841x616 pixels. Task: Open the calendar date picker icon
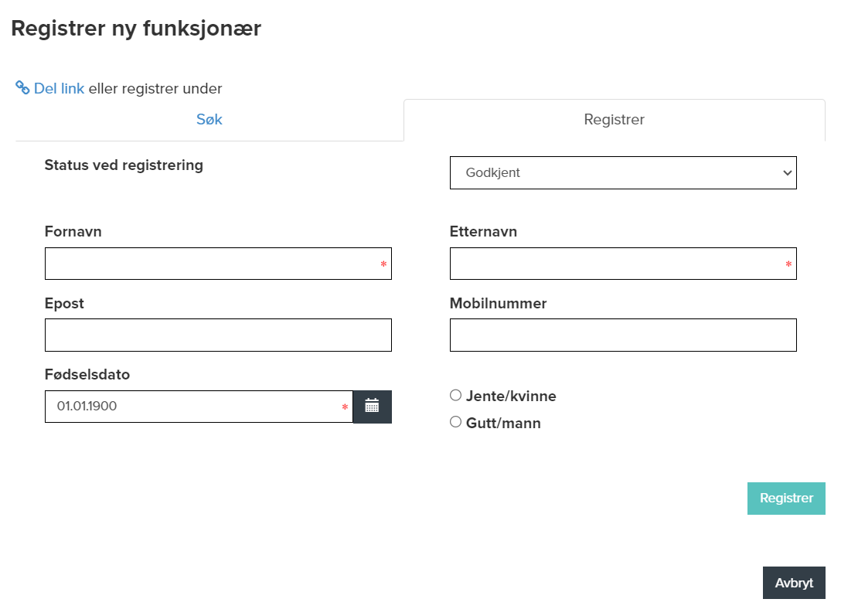pos(372,406)
